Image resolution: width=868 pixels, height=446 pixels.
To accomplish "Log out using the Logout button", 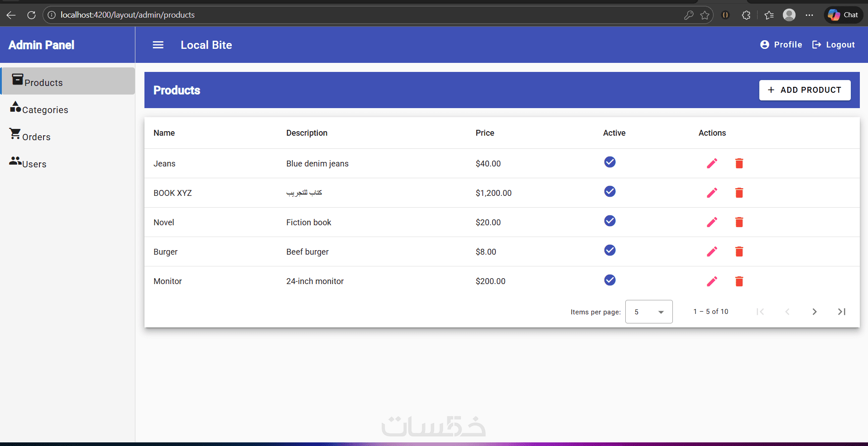I will pos(833,45).
